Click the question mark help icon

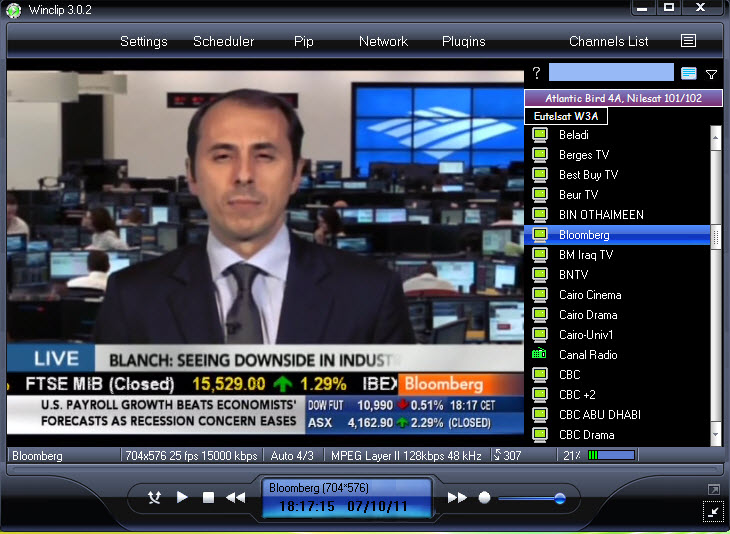(x=536, y=73)
